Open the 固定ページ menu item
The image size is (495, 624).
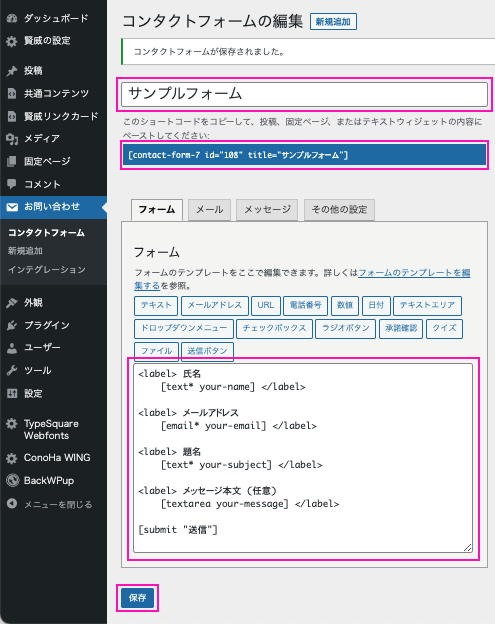coord(53,162)
